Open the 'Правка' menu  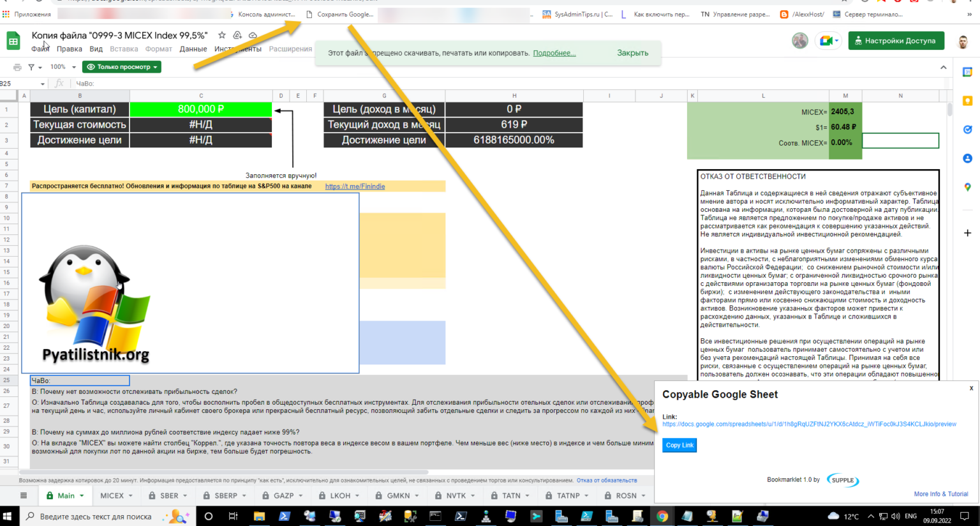[69, 49]
